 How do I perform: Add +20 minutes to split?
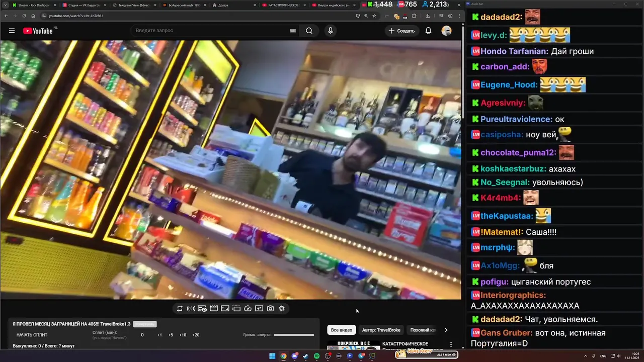pos(196,335)
